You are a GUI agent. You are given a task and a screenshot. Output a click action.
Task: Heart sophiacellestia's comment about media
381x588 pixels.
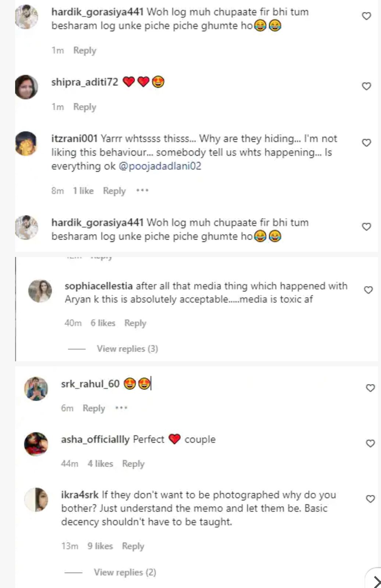coord(368,290)
